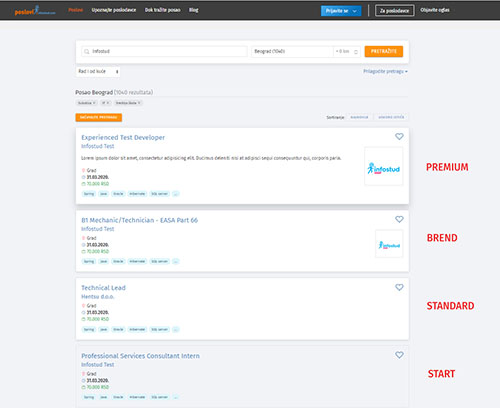Go to the Poslovi Infostud home logo
This screenshot has width=500, height=408.
[35, 10]
